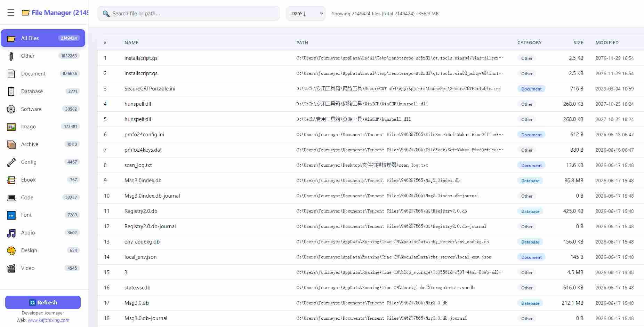644x327 pixels.
Task: Click the 2029-03-04 10:59 modified date
Action: pyautogui.click(x=614, y=89)
